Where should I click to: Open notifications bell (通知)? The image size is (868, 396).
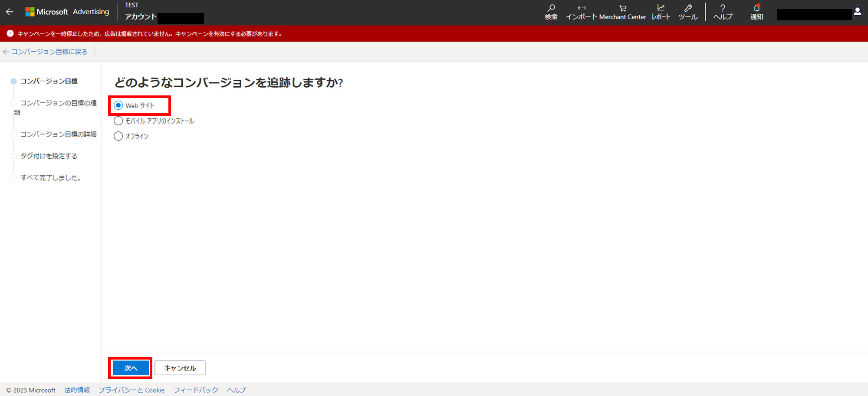point(757,12)
